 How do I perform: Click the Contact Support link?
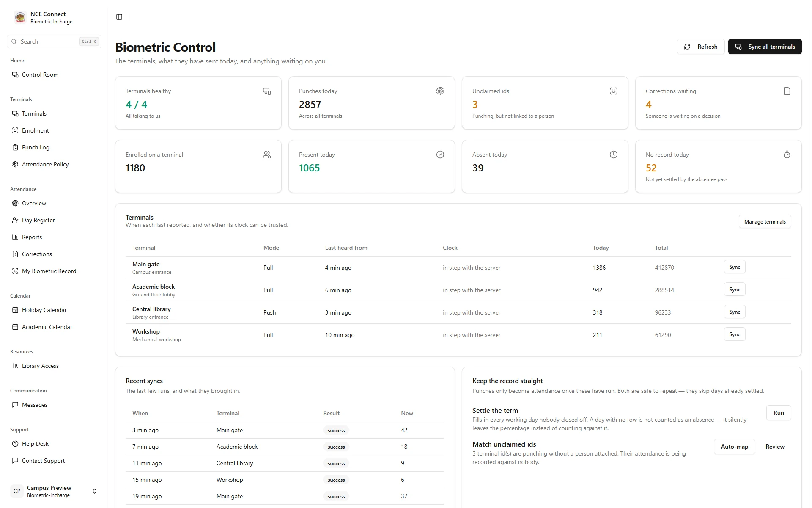[54, 461]
